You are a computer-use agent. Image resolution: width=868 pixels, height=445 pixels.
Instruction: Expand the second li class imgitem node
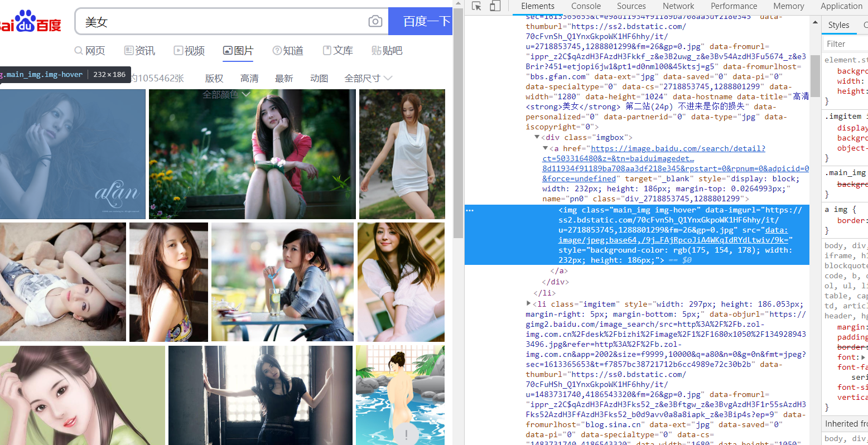(528, 304)
